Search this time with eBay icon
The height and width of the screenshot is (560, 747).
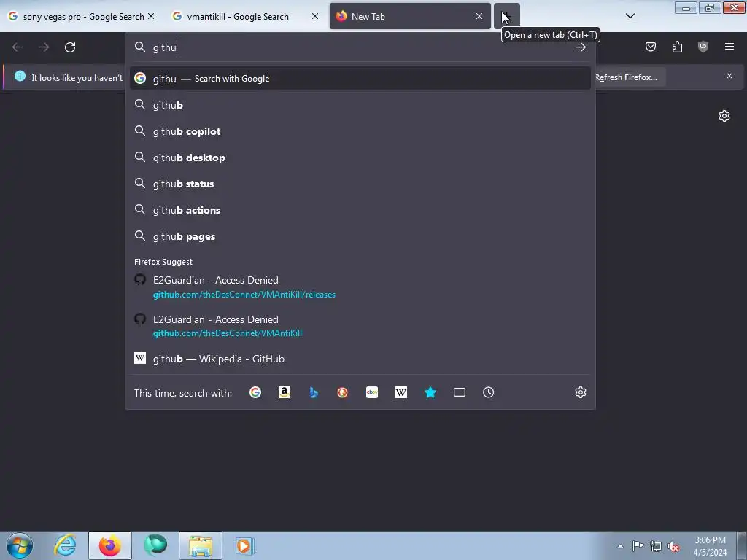point(372,392)
